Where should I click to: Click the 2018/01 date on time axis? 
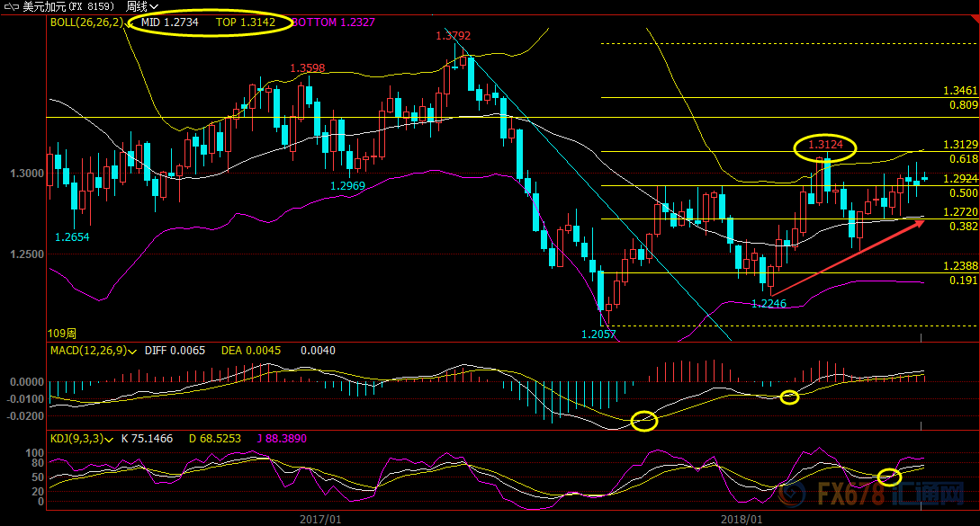click(x=743, y=519)
